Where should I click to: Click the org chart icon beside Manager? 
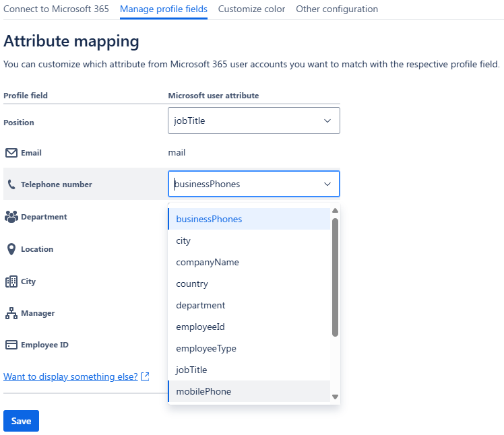[11, 313]
